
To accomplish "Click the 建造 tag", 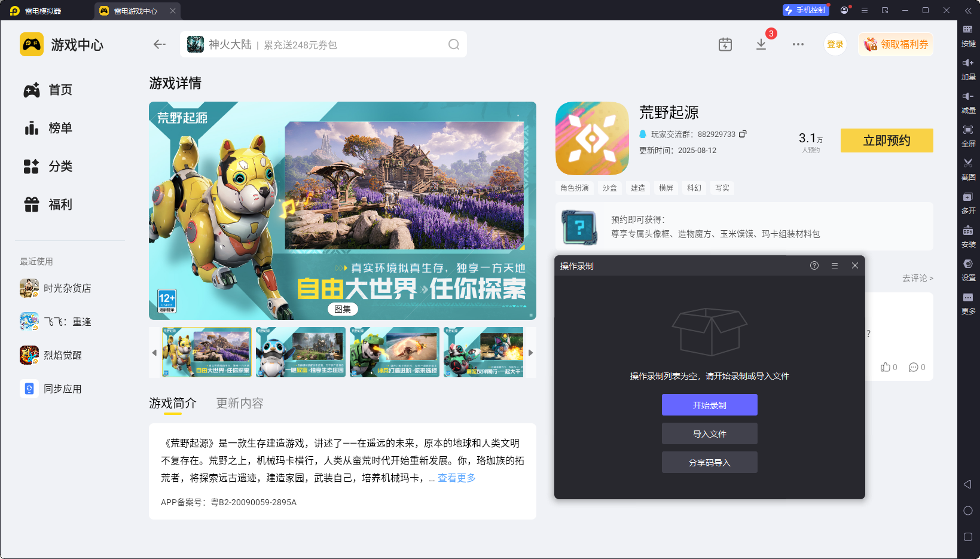I will coord(638,188).
